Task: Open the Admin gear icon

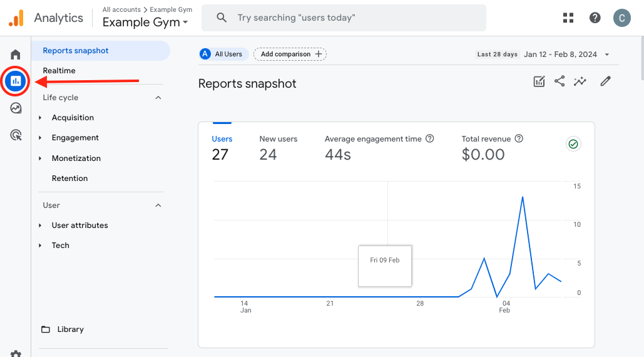Action: pyautogui.click(x=16, y=354)
